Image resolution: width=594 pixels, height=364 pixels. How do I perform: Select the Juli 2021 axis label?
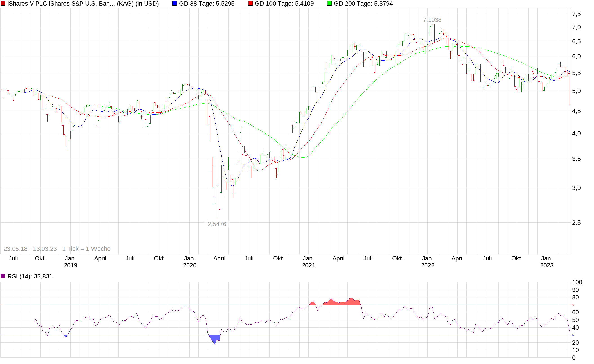point(369,258)
